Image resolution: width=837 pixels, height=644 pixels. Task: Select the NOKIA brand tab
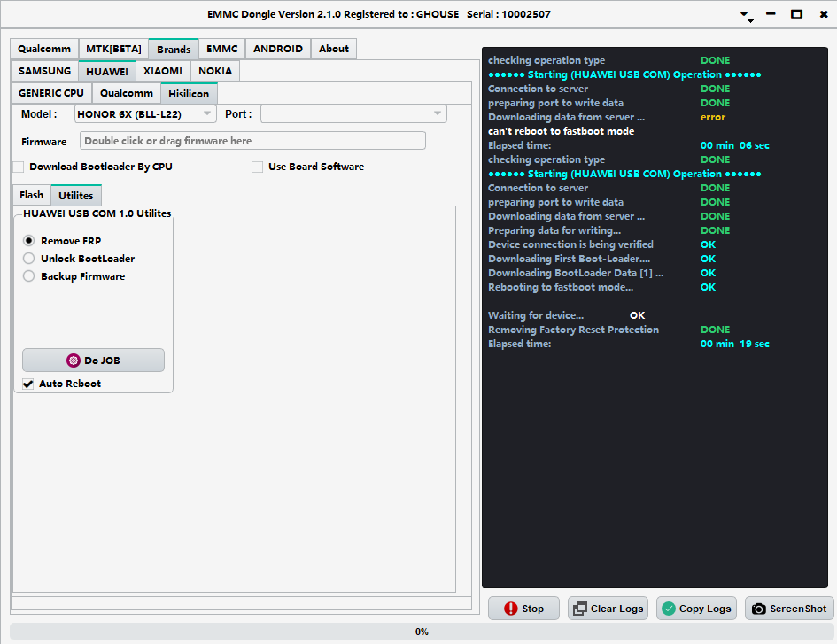[215, 71]
